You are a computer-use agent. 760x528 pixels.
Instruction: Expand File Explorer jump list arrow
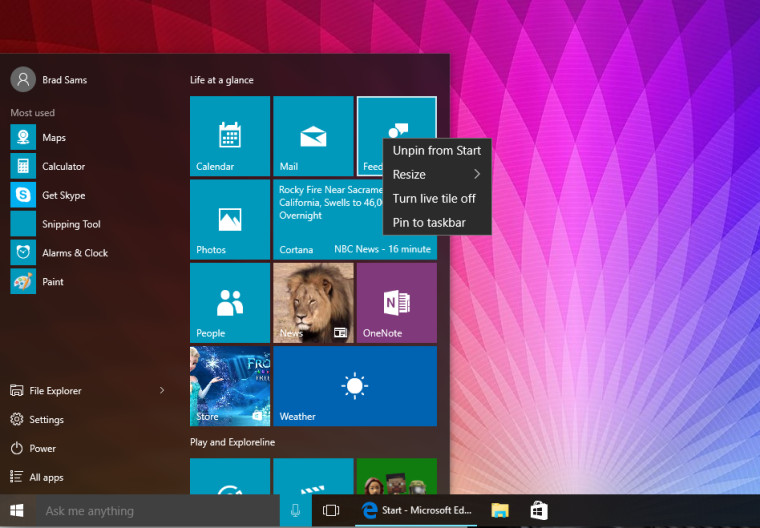[x=162, y=390]
